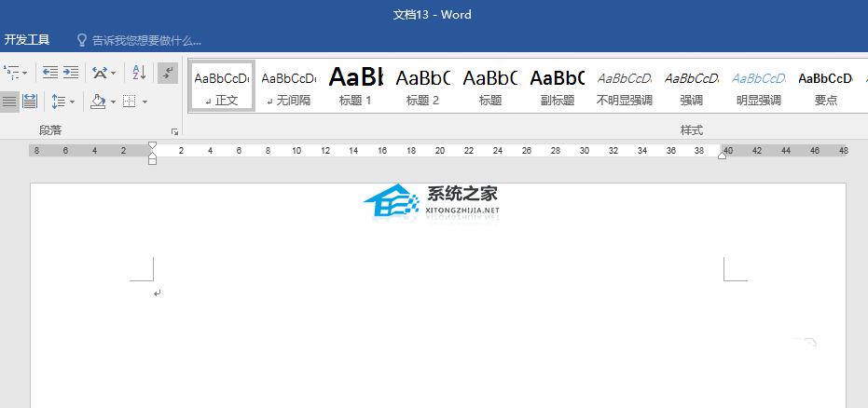Open line and paragraph spacing options
This screenshot has height=408, width=868.
coord(58,102)
